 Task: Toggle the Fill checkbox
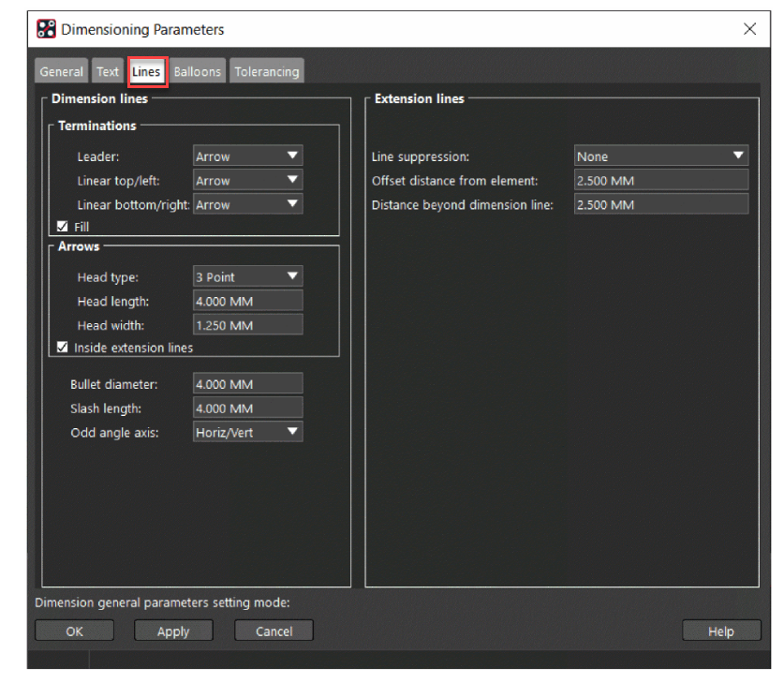pos(62,227)
